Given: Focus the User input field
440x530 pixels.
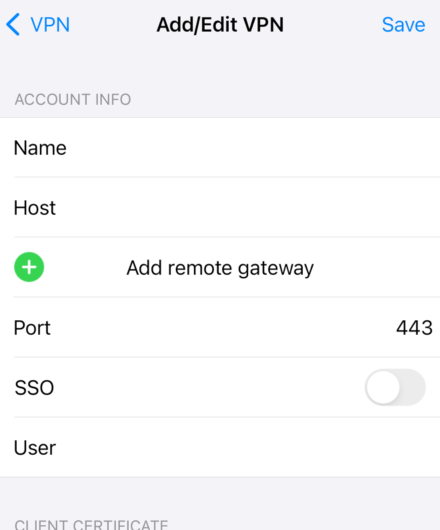Looking at the screenshot, I should click(250, 448).
